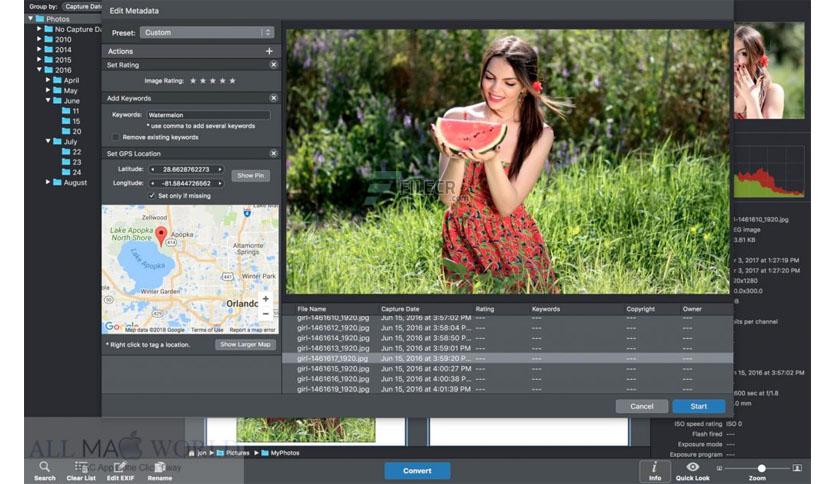
Task: Remove the Set GPS Location action
Action: (x=274, y=154)
